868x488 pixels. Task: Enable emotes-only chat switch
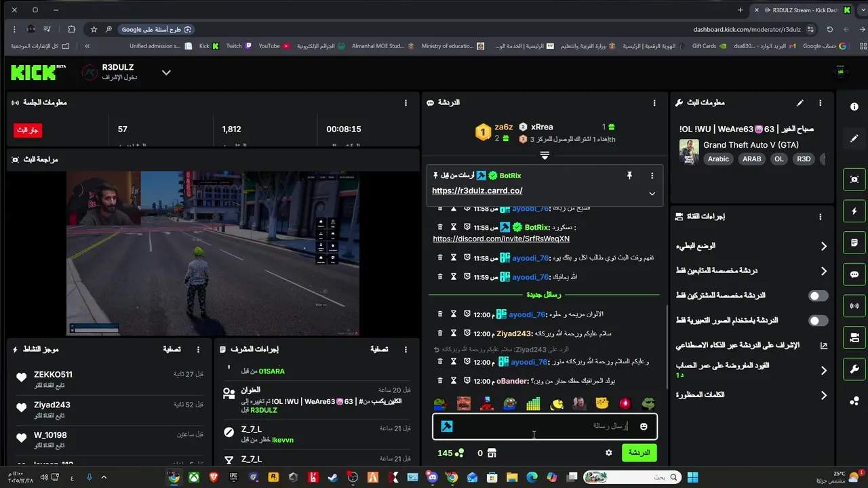point(818,321)
